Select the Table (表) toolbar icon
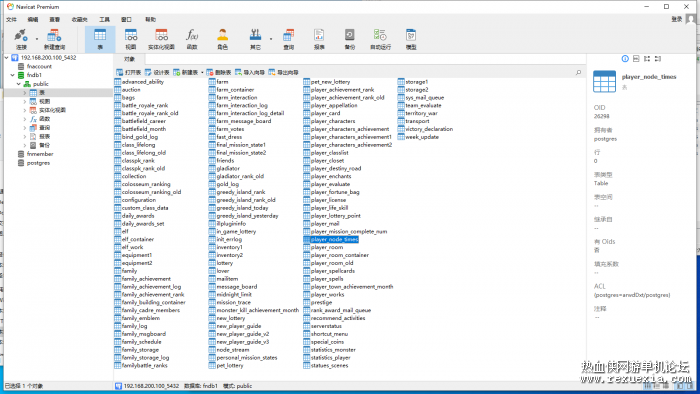 [100, 39]
